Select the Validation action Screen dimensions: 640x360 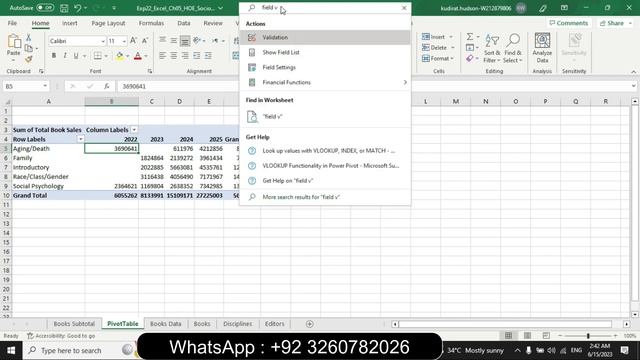click(x=325, y=38)
